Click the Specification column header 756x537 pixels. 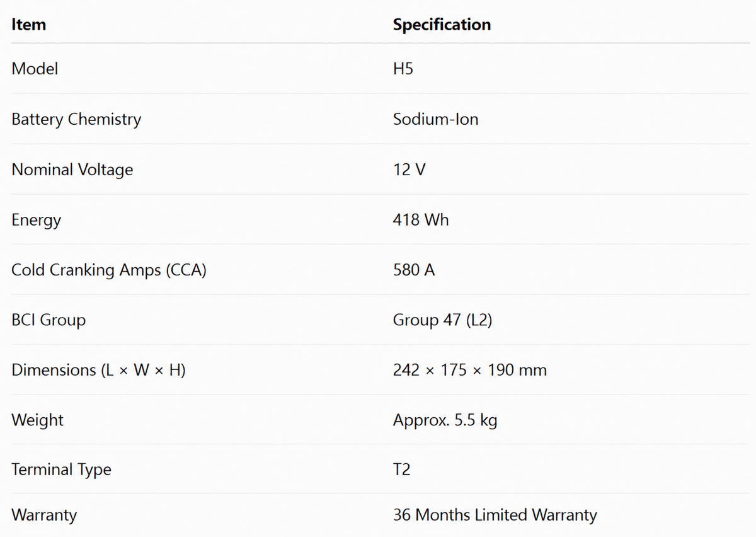click(442, 25)
